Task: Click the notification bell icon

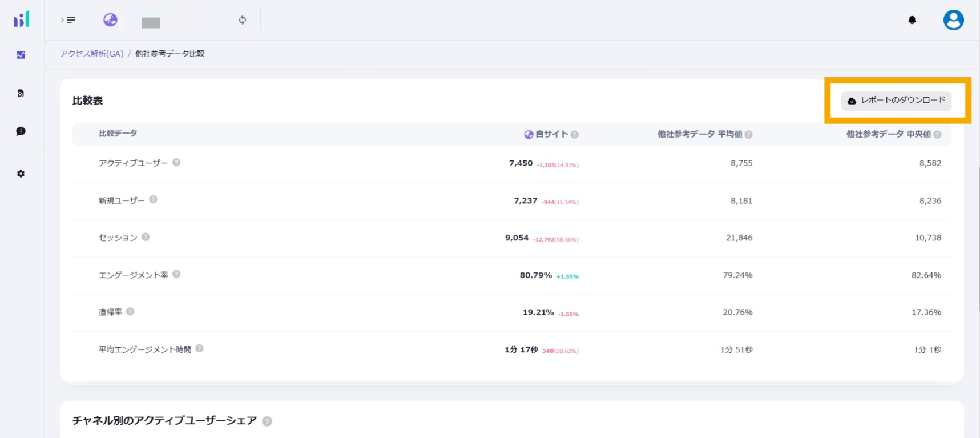Action: [x=912, y=20]
